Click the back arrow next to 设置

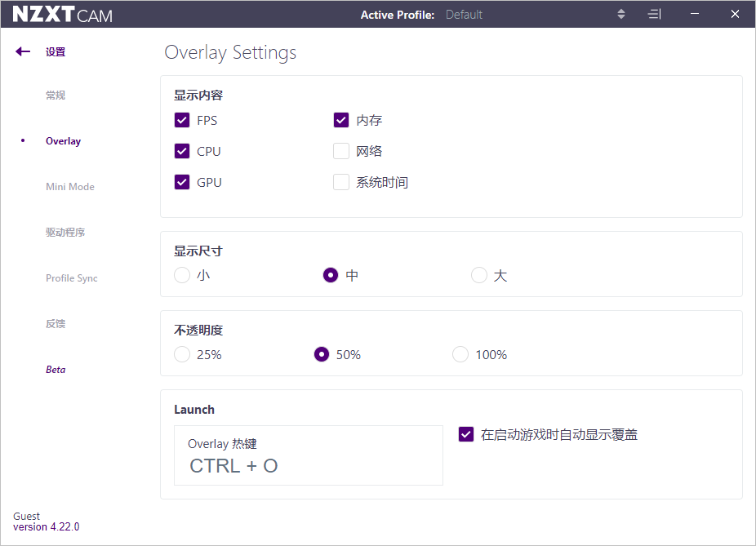click(23, 51)
